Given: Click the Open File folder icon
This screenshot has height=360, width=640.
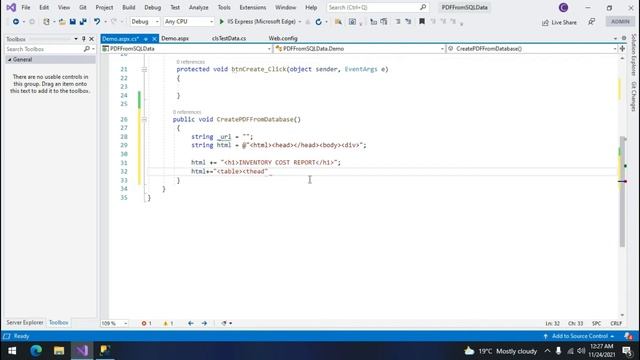Looking at the screenshot, I should (x=62, y=22).
